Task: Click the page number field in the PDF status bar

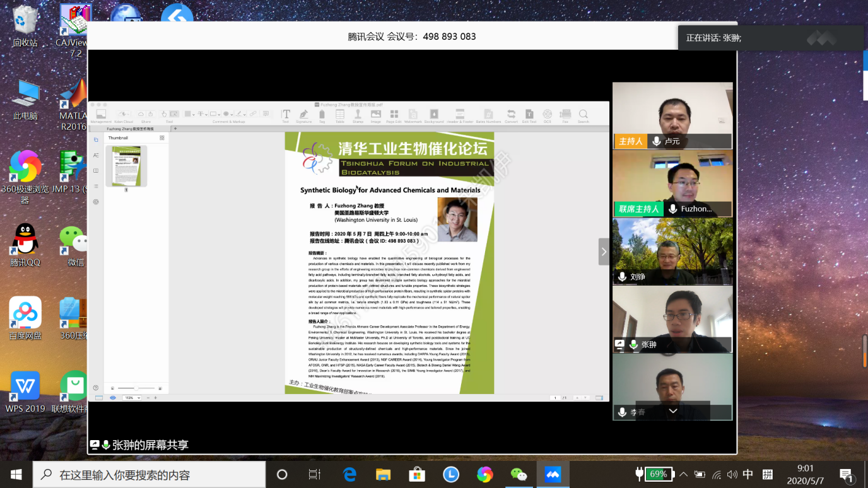Action: (x=556, y=398)
